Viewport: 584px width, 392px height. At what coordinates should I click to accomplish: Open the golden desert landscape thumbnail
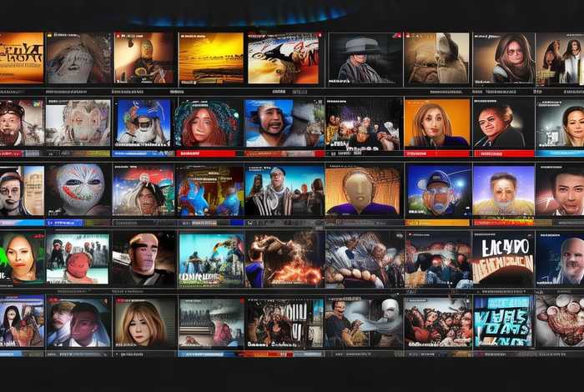tap(210, 58)
